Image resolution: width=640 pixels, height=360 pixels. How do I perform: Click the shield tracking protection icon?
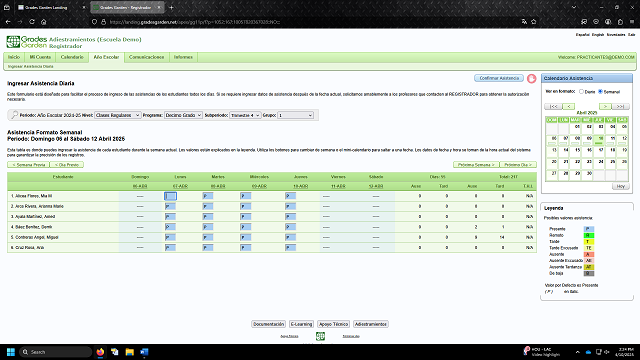(94, 22)
